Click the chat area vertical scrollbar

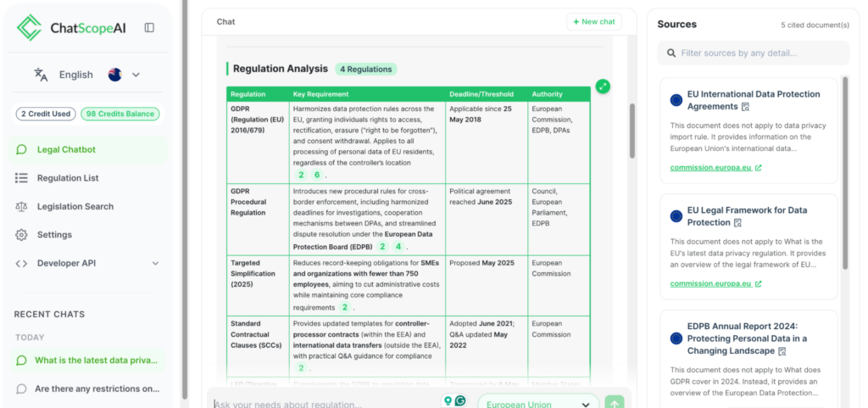632,131
